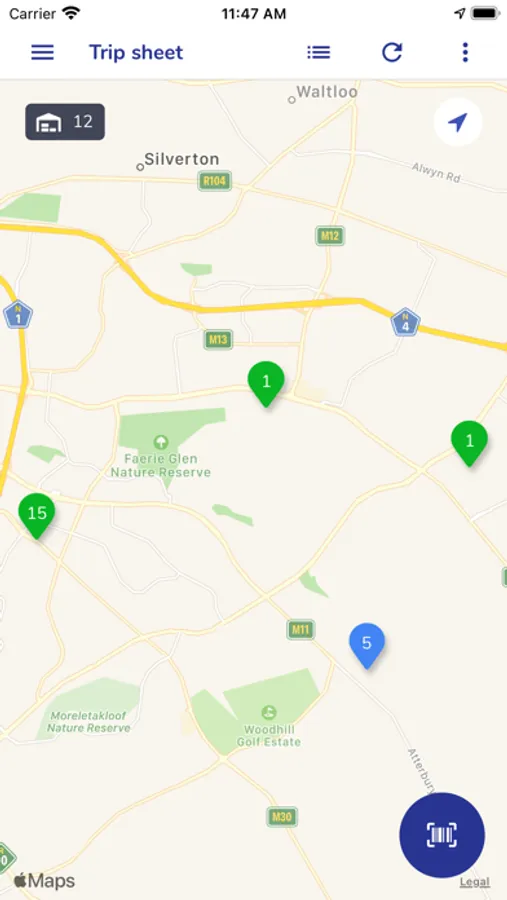This screenshot has width=507, height=900.
Task: Tap the Apple Maps logo
Action: pyautogui.click(x=44, y=881)
